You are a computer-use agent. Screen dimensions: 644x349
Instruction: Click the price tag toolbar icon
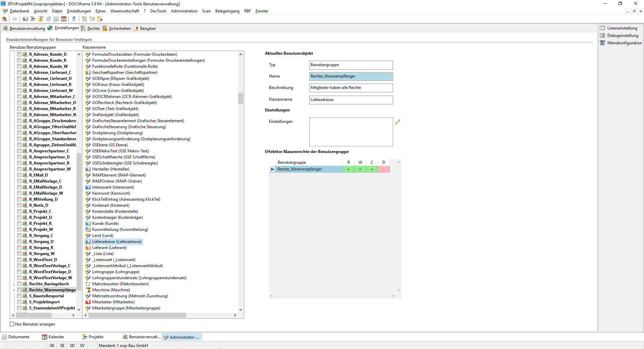click(x=48, y=19)
